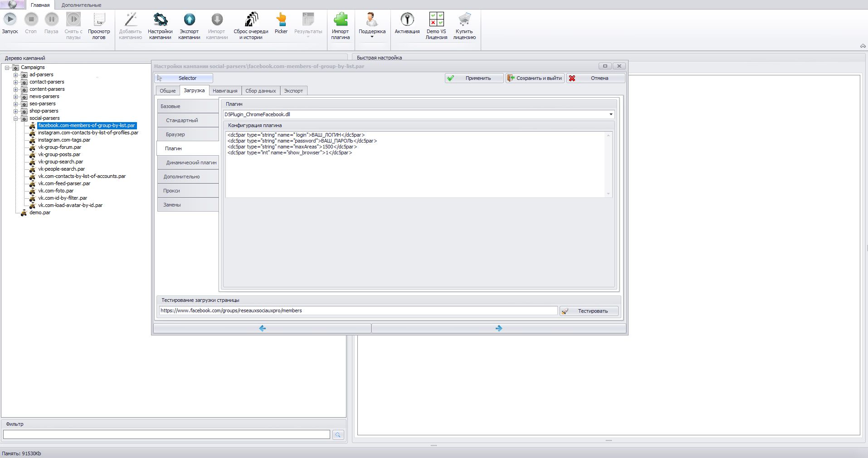Click the test URL input field
Viewport: 868px width, 458px height.
tap(358, 310)
